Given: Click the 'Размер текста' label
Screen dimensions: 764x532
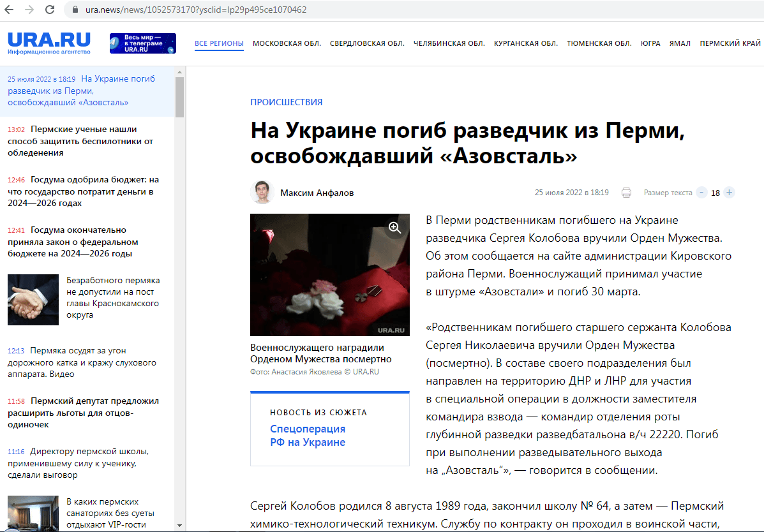Looking at the screenshot, I should (668, 193).
